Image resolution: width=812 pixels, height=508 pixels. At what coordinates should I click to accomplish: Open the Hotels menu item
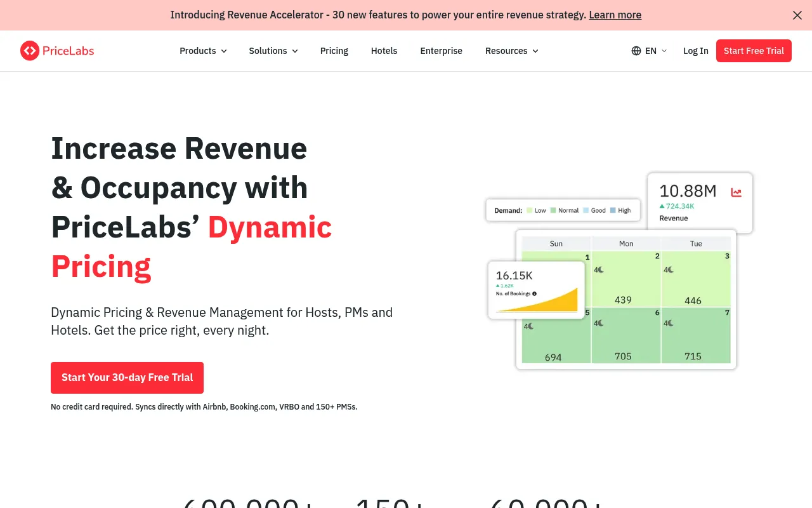(x=384, y=51)
